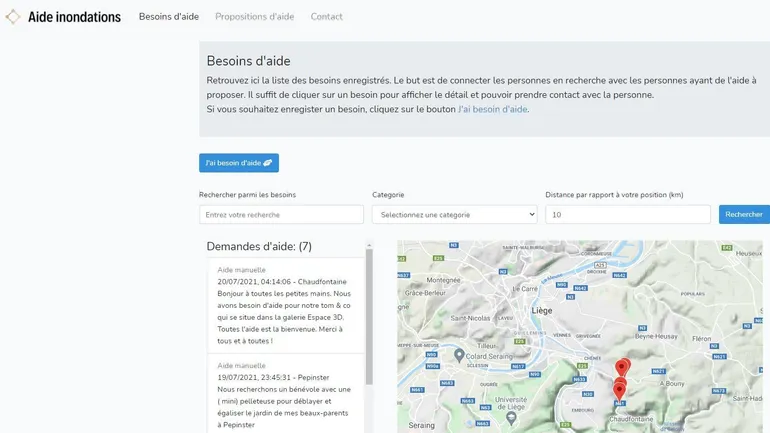Focus the search text field

click(x=281, y=214)
